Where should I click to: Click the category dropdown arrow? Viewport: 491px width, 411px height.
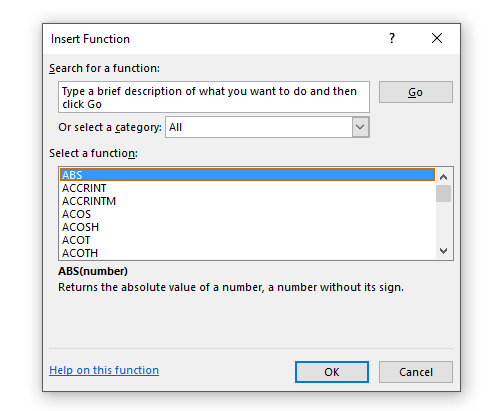point(360,127)
